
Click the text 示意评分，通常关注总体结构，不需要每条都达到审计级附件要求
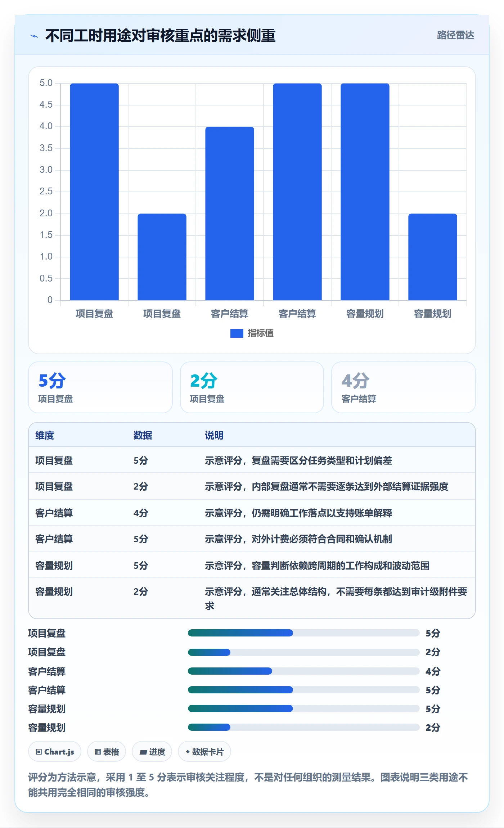336,599
